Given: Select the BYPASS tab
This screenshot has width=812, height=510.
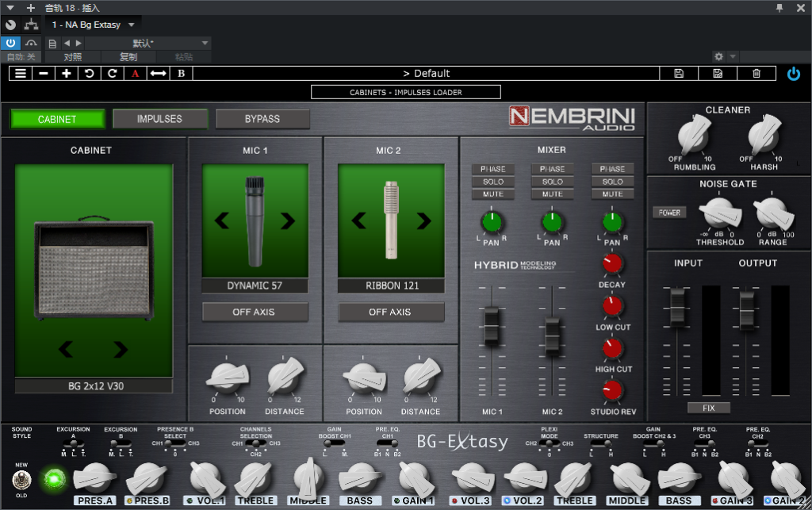Looking at the screenshot, I should click(262, 119).
